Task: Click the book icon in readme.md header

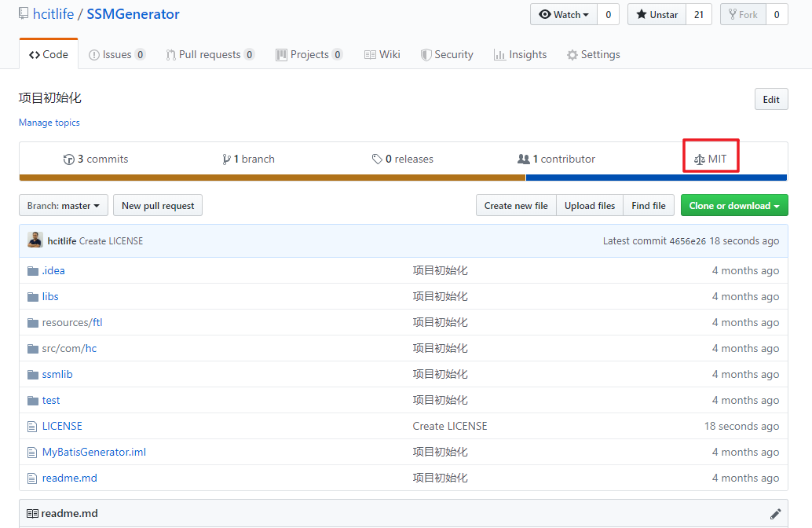Action: (x=32, y=514)
